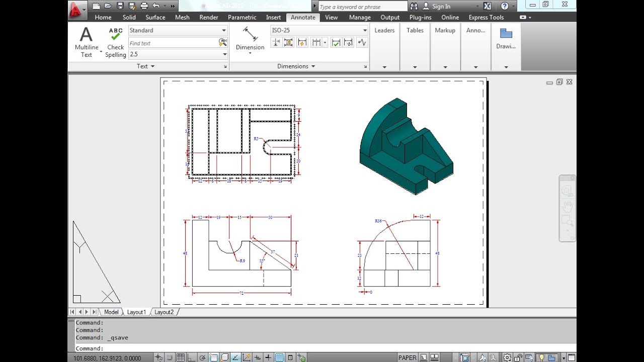Open the Leaders panel
This screenshot has height=362, width=644.
point(384,47)
